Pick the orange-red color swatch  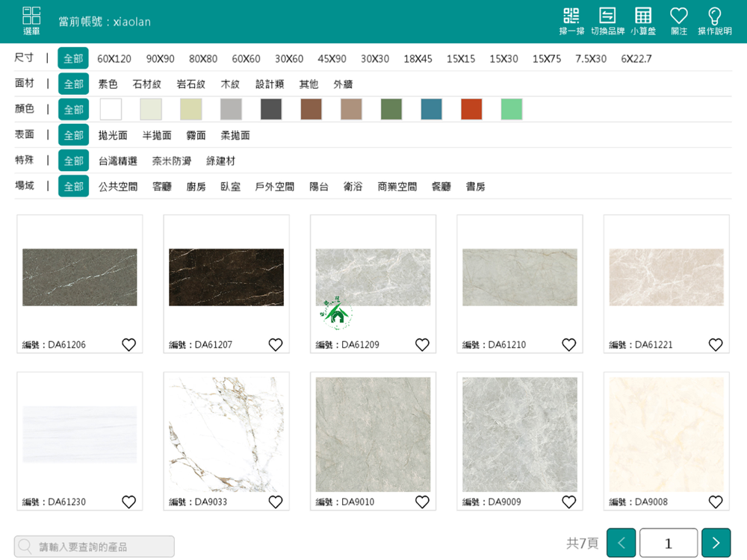471,110
